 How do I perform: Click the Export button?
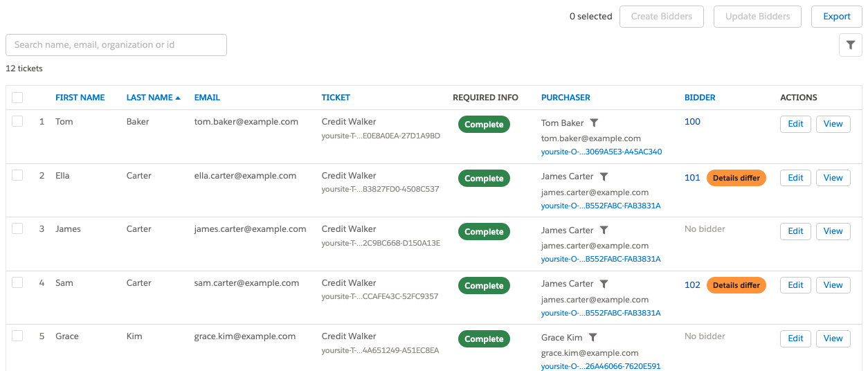coord(837,17)
